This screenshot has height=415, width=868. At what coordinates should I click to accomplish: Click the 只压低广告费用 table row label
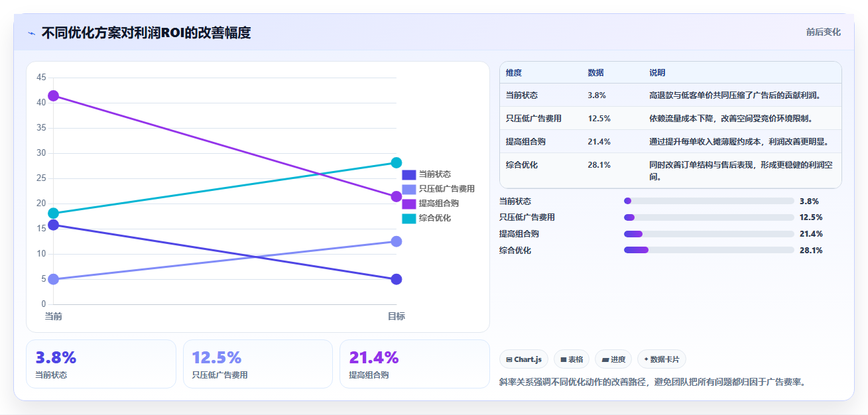coord(534,119)
